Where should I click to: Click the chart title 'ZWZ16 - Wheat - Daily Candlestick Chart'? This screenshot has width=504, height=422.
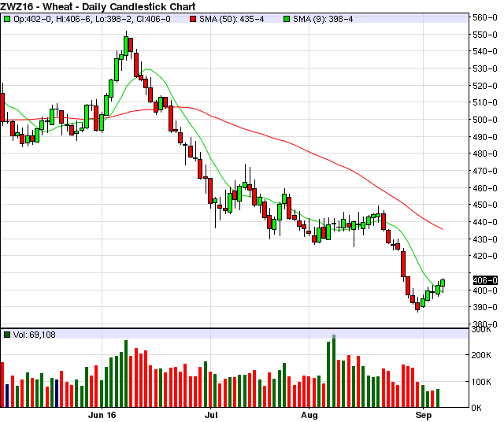pyautogui.click(x=98, y=6)
